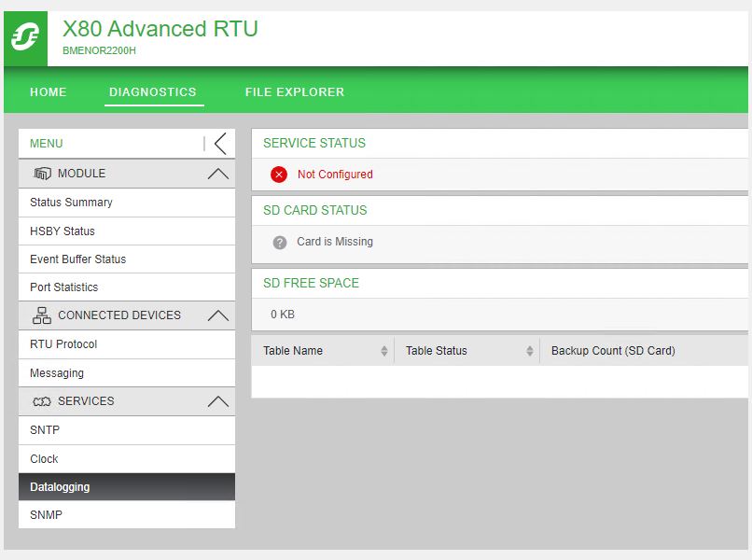Screen dimensions: 752x560
Task: Click the Services header label
Action: click(x=87, y=401)
